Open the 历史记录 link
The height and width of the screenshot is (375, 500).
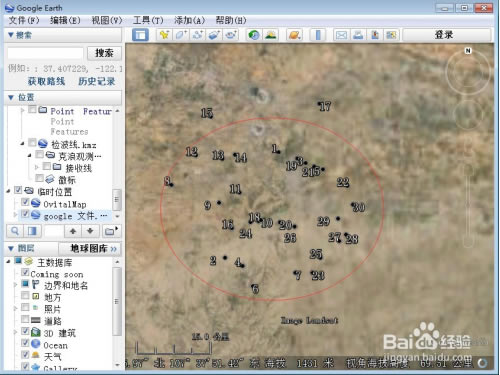click(x=97, y=81)
